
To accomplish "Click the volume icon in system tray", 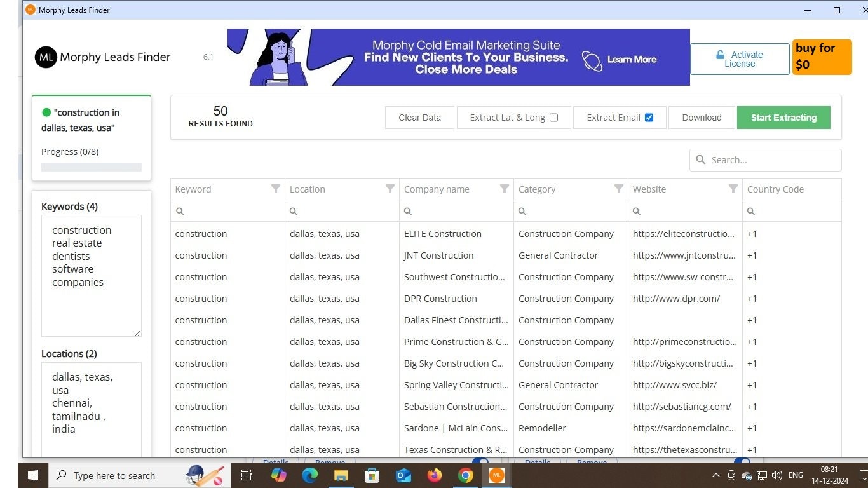I will click(x=776, y=475).
